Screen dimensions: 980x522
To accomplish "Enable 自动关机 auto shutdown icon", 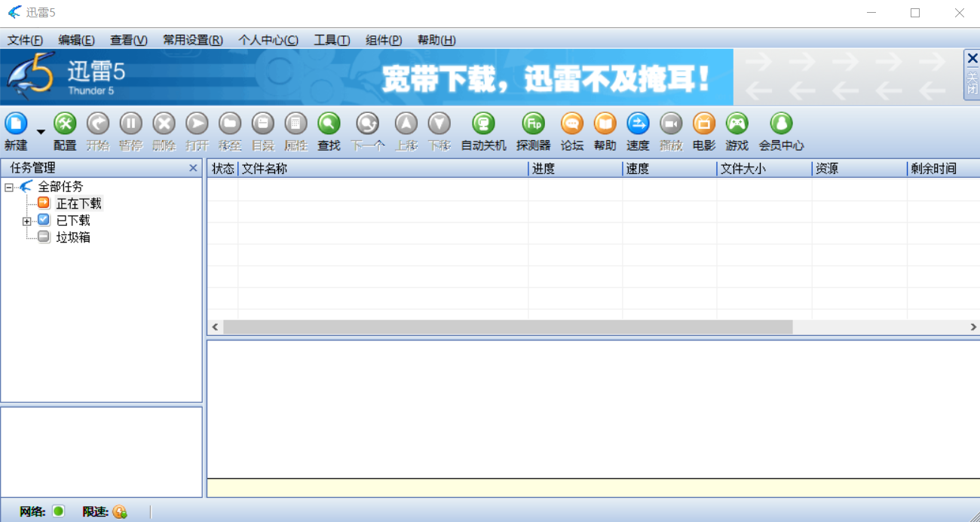I will point(483,124).
